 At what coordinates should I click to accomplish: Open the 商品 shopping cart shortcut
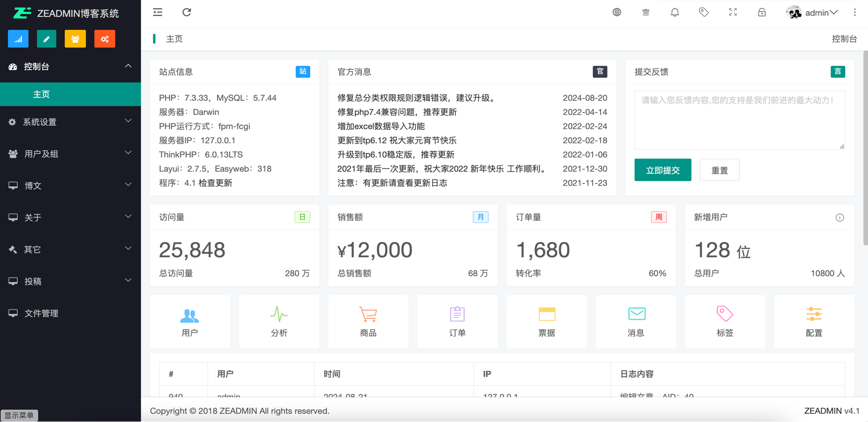pyautogui.click(x=368, y=322)
